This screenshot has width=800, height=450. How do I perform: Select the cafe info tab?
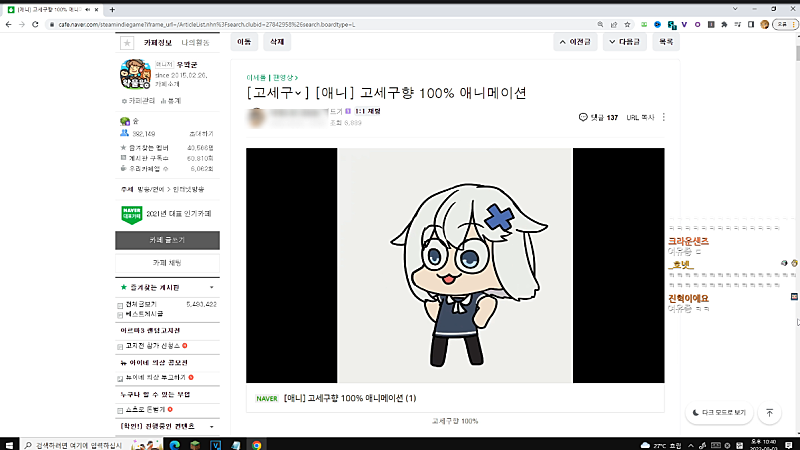coord(158,43)
